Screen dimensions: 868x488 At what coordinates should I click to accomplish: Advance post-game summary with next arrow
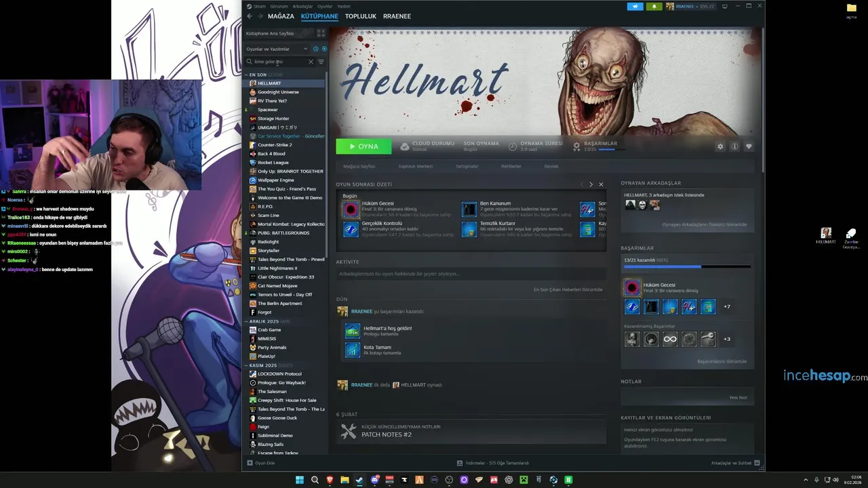click(x=591, y=184)
